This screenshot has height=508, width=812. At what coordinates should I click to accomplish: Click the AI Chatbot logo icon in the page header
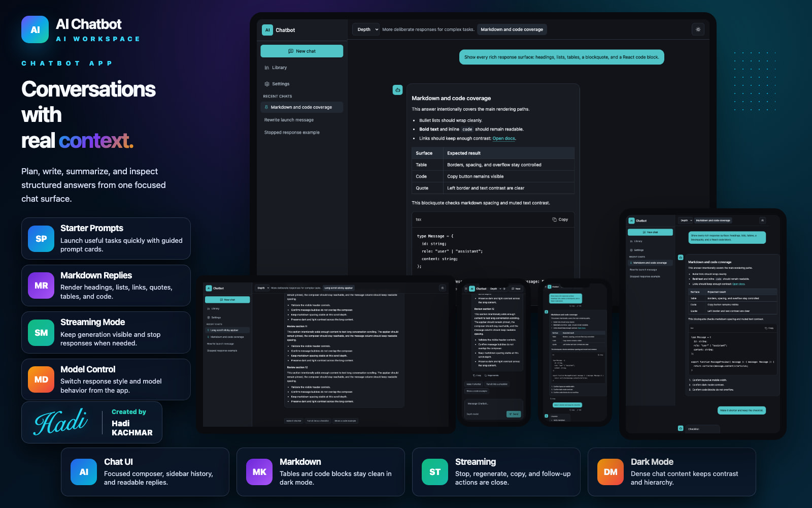pos(35,29)
